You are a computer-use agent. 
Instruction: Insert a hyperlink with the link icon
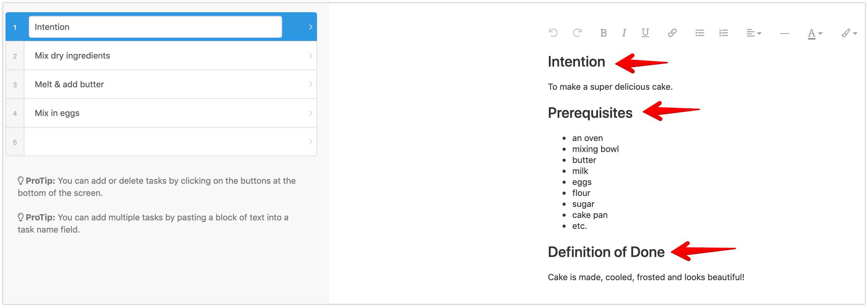[x=672, y=33]
